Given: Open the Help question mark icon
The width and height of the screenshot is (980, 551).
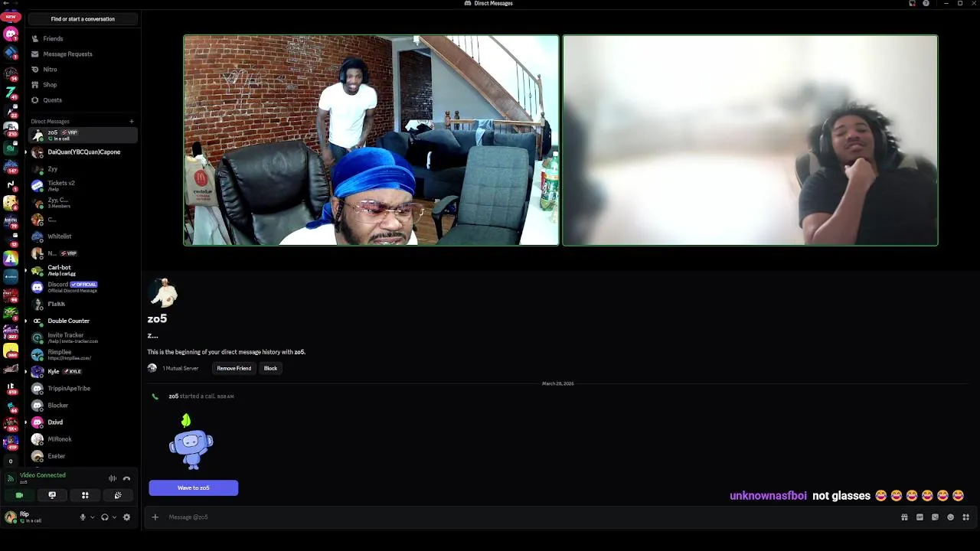Looking at the screenshot, I should 926,3.
